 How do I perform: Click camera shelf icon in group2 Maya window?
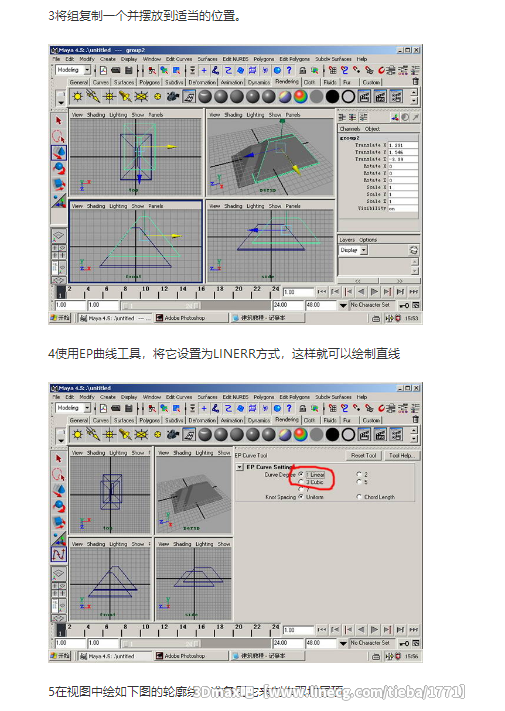pos(173,97)
